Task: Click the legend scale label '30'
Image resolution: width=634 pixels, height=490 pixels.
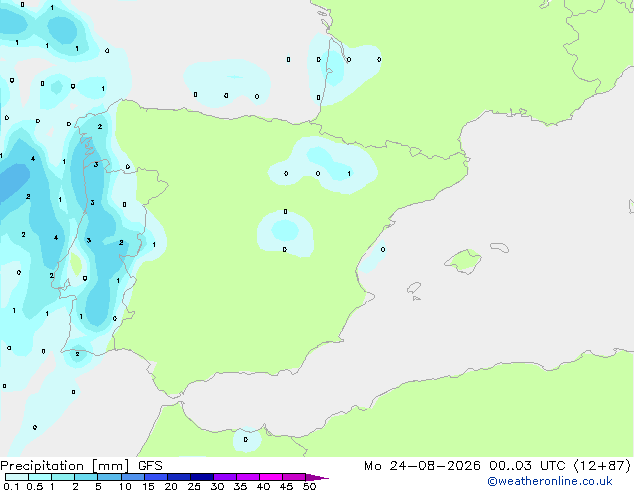Action: 217,486
